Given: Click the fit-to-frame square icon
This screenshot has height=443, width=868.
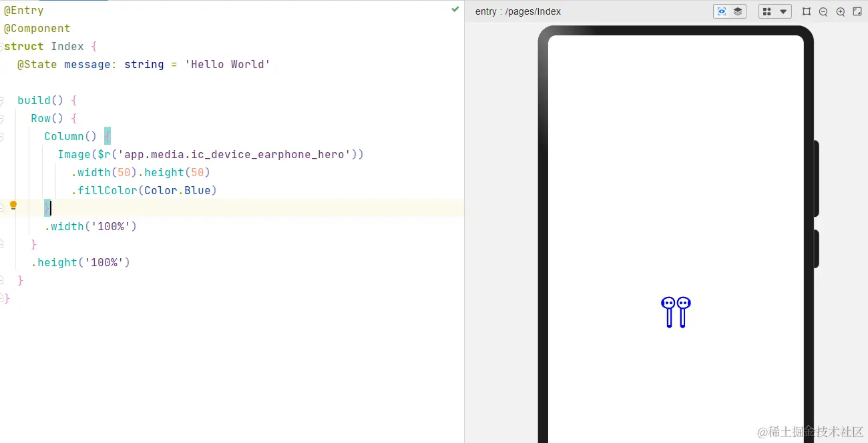Looking at the screenshot, I should coord(806,11).
